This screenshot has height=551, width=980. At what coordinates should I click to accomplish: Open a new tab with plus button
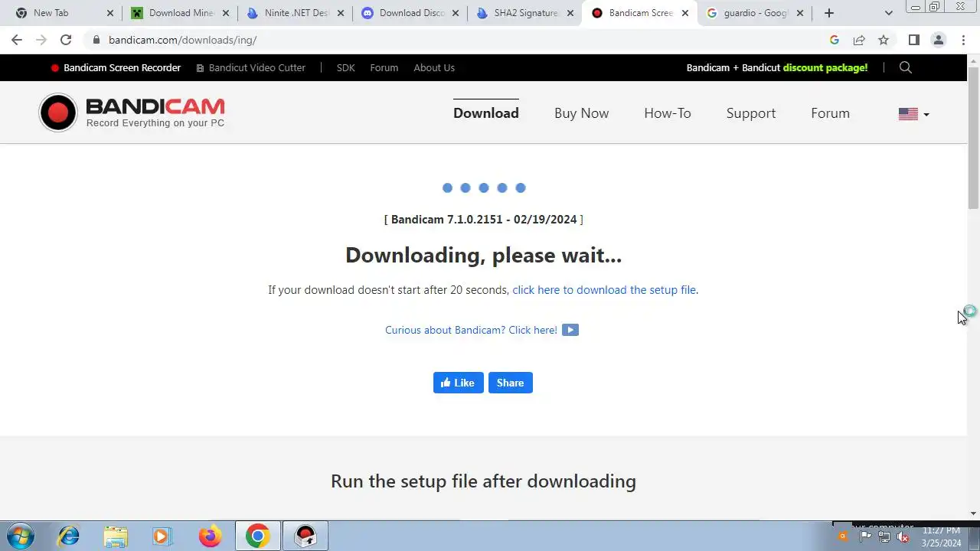[x=829, y=13]
